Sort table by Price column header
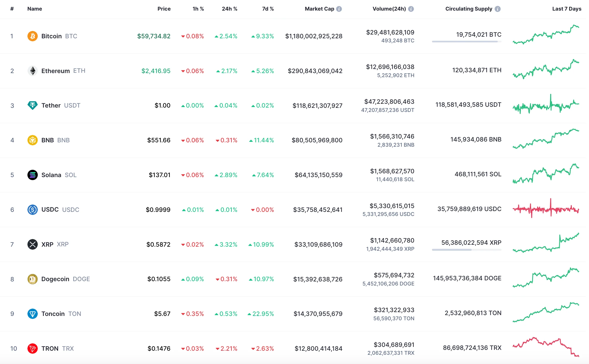Image resolution: width=589 pixels, height=364 pixels. coord(164,9)
